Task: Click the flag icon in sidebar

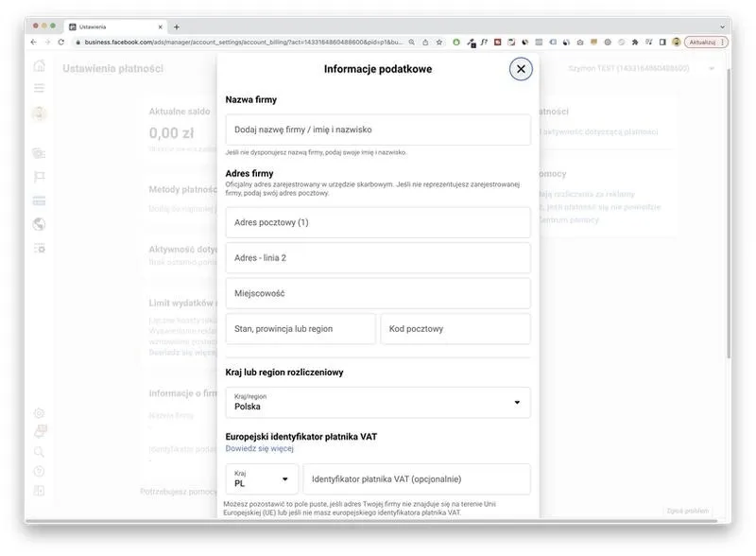Action: click(40, 177)
